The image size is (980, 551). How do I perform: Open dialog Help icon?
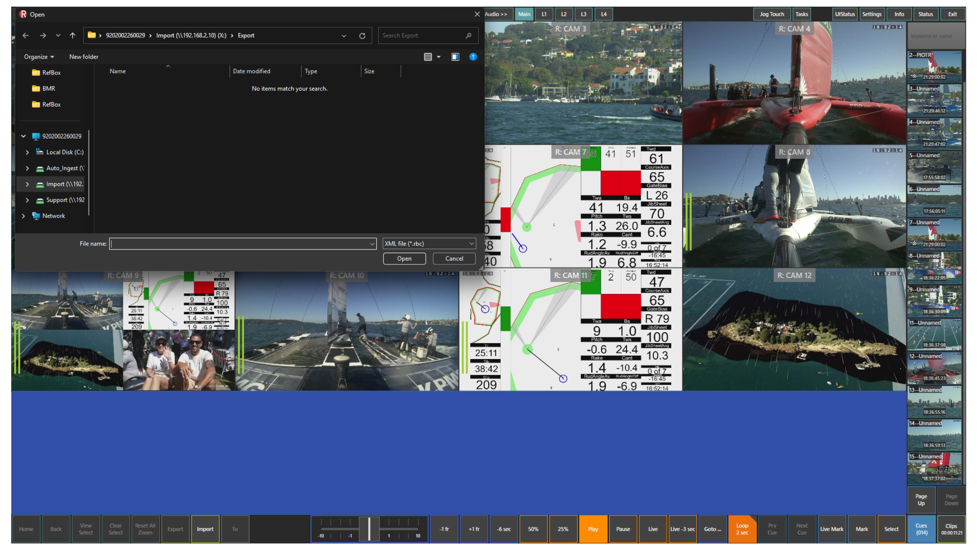473,57
